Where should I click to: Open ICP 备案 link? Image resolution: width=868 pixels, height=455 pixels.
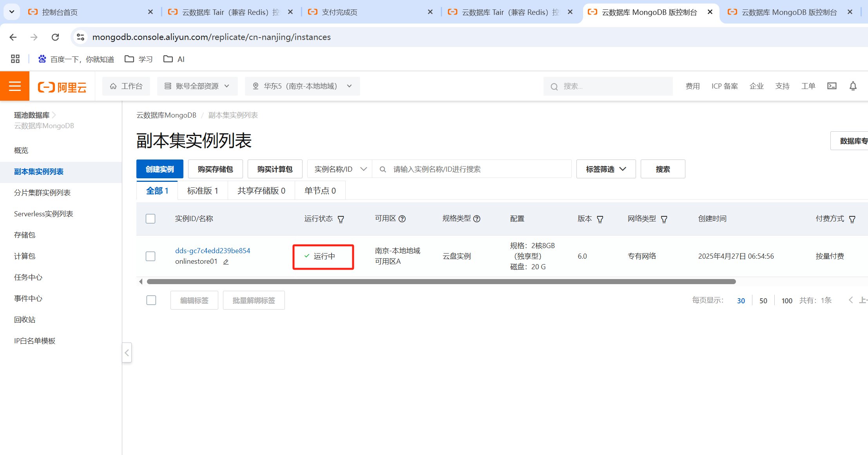pos(725,86)
